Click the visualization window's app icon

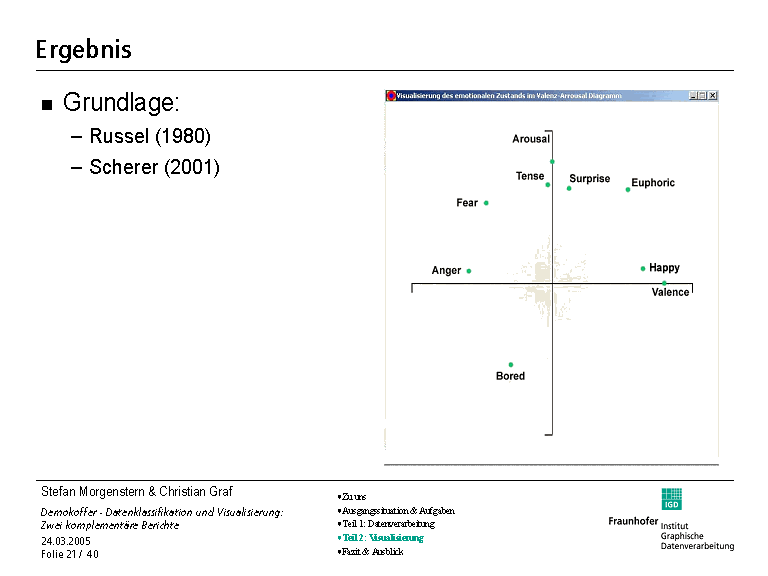click(x=391, y=96)
